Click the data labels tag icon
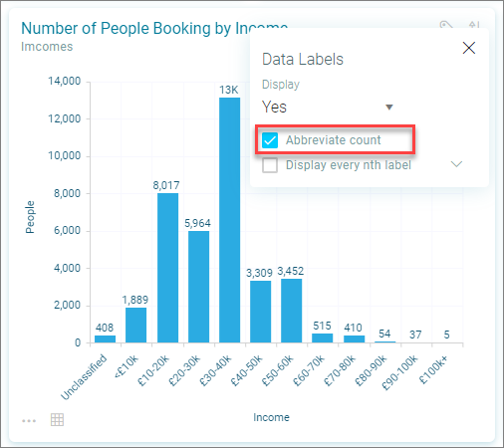The width and height of the screenshot is (504, 448). pos(446,25)
